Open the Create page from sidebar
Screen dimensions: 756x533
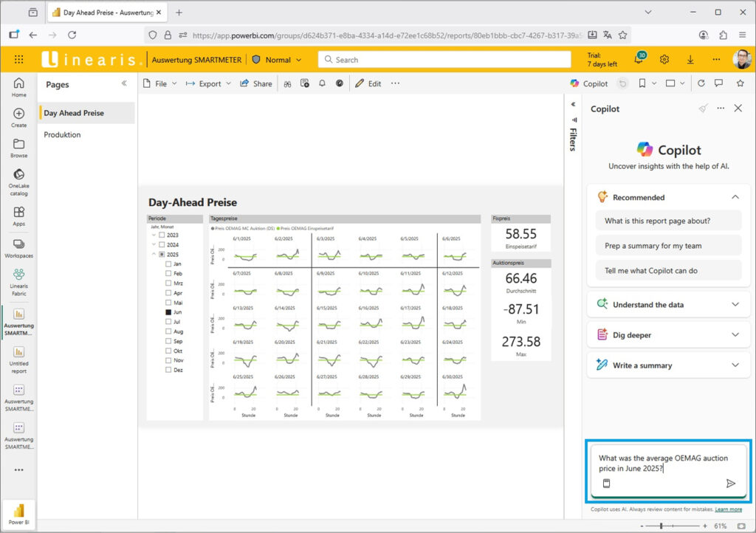click(18, 117)
